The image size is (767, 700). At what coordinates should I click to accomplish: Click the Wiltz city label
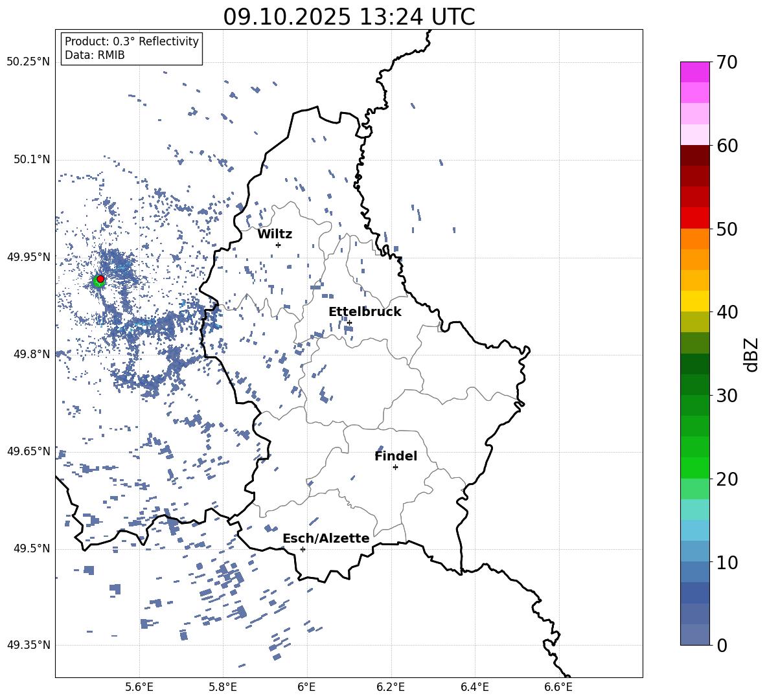click(275, 234)
